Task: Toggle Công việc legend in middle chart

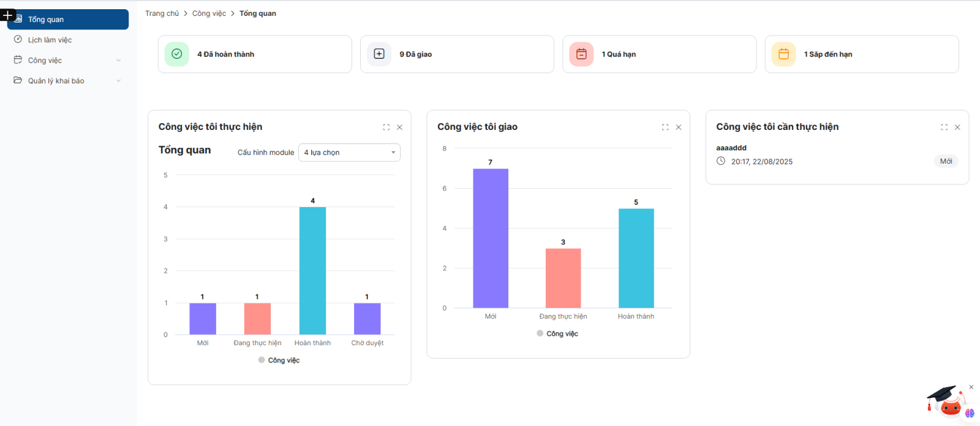Action: (557, 333)
